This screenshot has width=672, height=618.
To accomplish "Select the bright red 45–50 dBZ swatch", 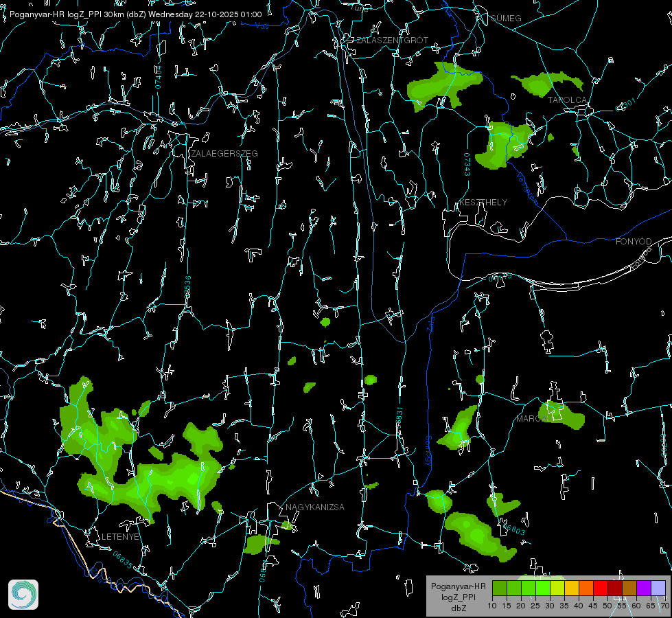I will 601,588.
